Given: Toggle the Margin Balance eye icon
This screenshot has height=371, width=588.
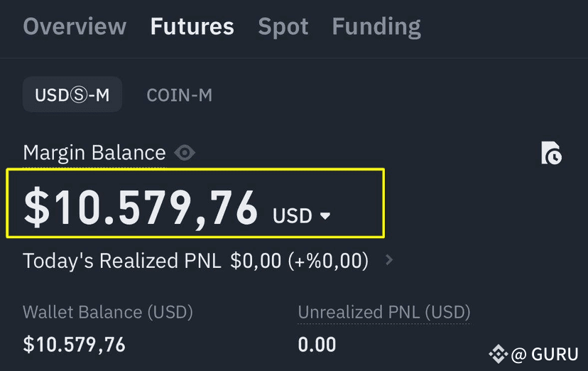Looking at the screenshot, I should (185, 153).
